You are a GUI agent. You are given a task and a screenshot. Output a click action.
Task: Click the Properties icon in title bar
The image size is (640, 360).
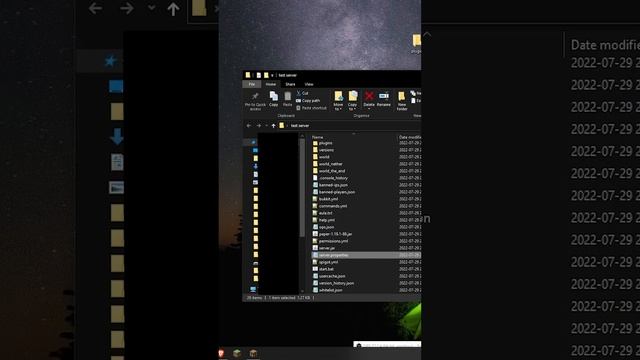click(258, 75)
